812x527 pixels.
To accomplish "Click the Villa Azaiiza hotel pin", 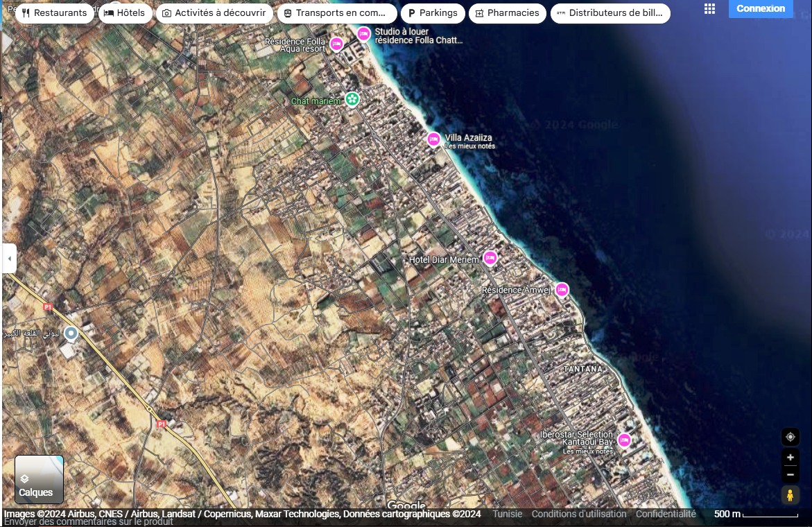I will tap(433, 139).
